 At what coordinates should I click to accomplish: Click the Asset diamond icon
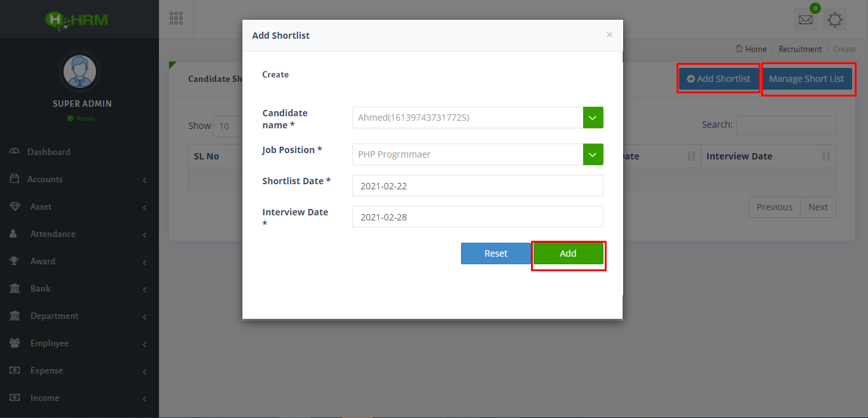(x=15, y=206)
